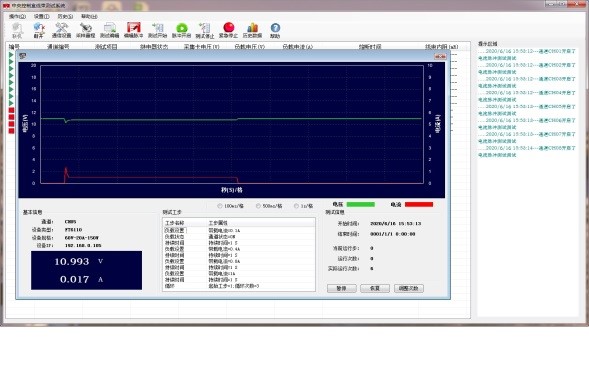Click the Adjust Count (调整次数) button
589x375 pixels.
pos(409,288)
